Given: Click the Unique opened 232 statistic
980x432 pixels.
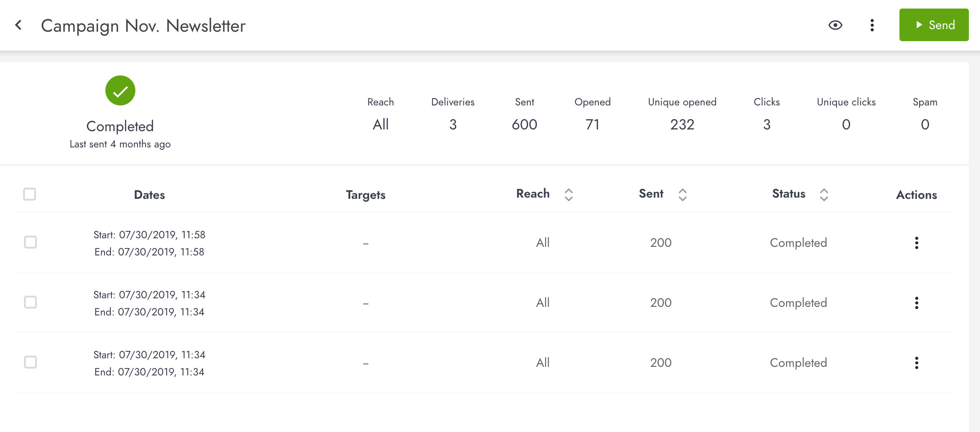Looking at the screenshot, I should click(682, 124).
